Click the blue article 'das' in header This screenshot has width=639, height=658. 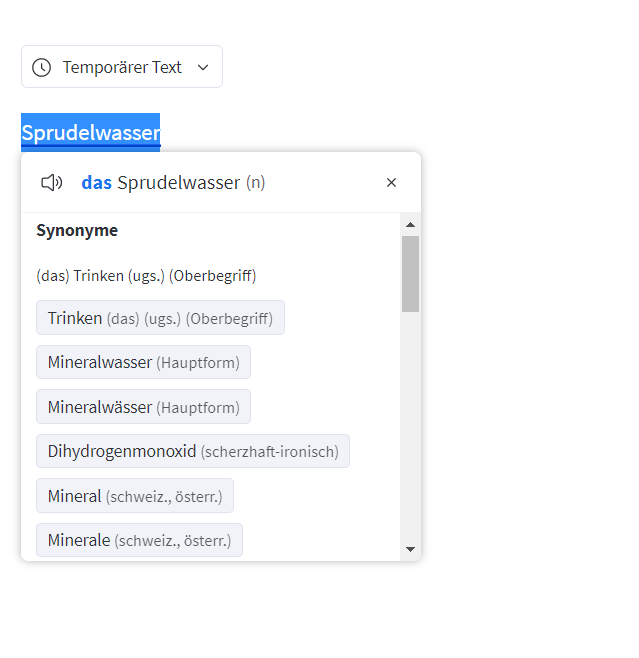pos(97,183)
